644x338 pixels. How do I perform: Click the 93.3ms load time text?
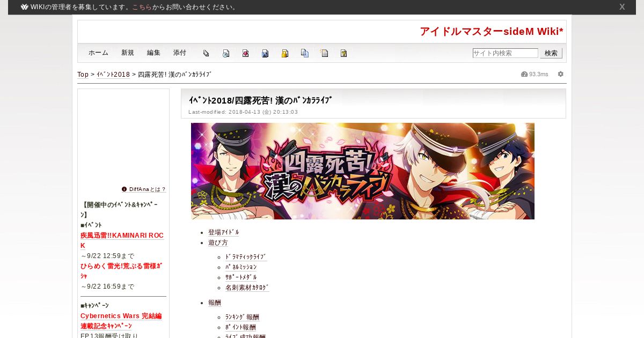point(539,74)
